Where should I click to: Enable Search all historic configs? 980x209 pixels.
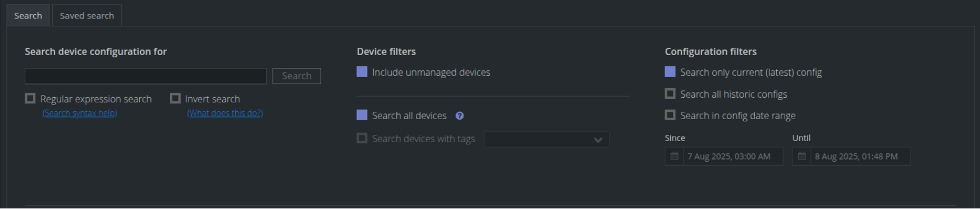(670, 94)
